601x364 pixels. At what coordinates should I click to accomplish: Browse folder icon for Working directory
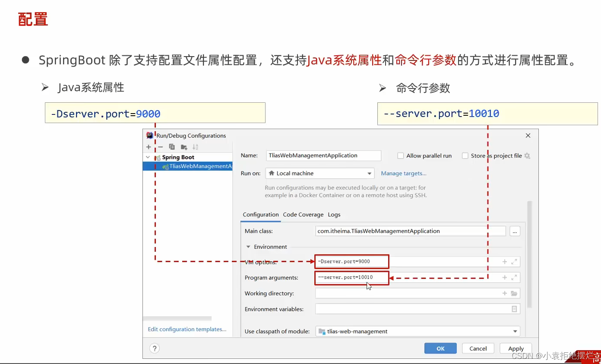coord(514,293)
